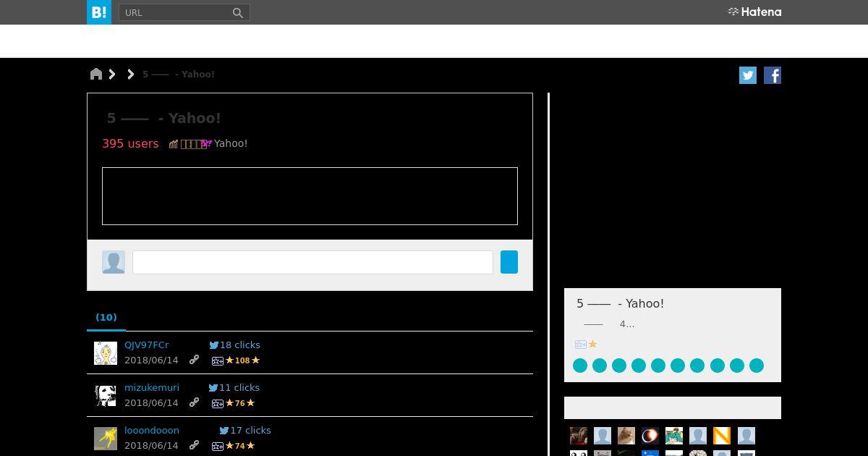868x456 pixels.
Task: Open user QJV97FCr's profile link
Action: click(x=147, y=345)
